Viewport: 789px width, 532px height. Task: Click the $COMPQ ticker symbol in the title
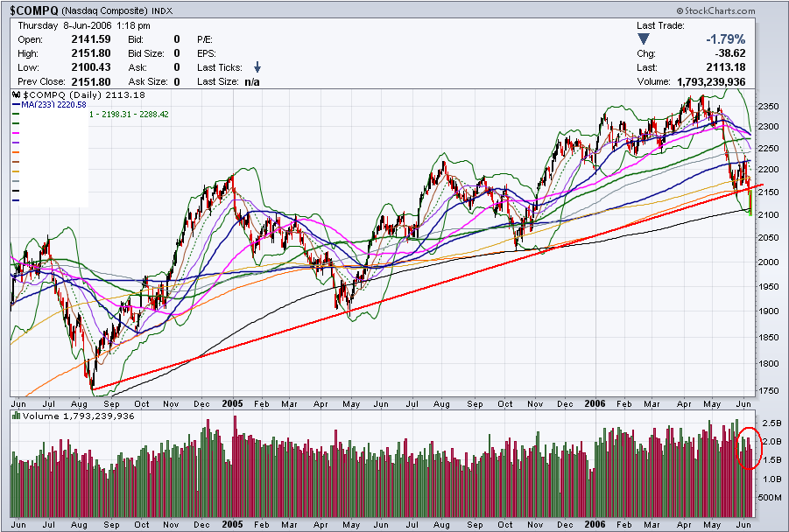(x=37, y=10)
